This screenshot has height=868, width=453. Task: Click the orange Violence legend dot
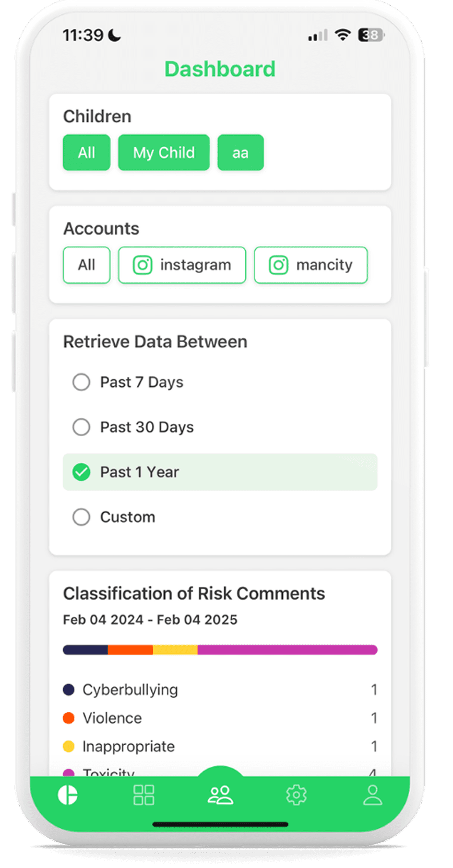[68, 718]
